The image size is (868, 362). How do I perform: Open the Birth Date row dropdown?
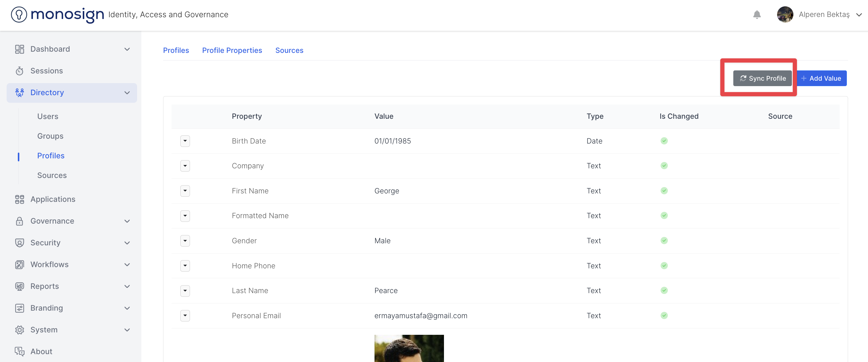(x=185, y=141)
